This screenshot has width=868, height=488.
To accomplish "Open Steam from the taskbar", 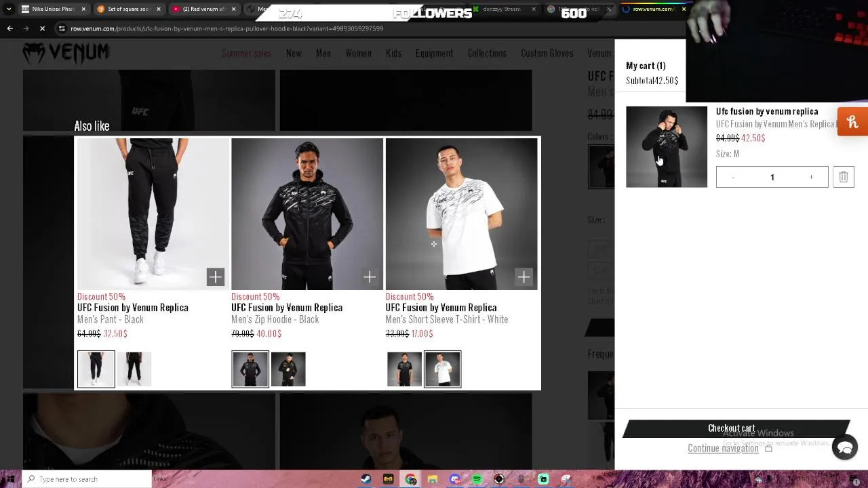I will pyautogui.click(x=366, y=479).
